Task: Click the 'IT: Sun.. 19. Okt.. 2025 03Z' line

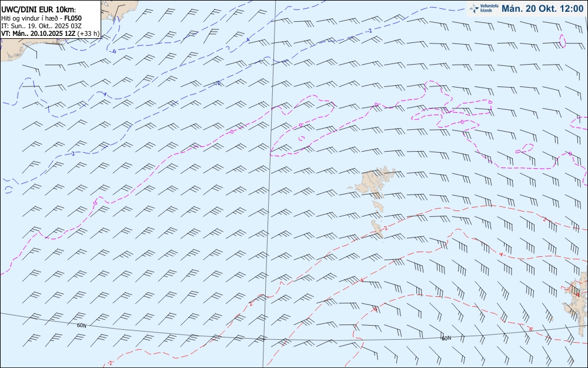Action: click(x=41, y=26)
